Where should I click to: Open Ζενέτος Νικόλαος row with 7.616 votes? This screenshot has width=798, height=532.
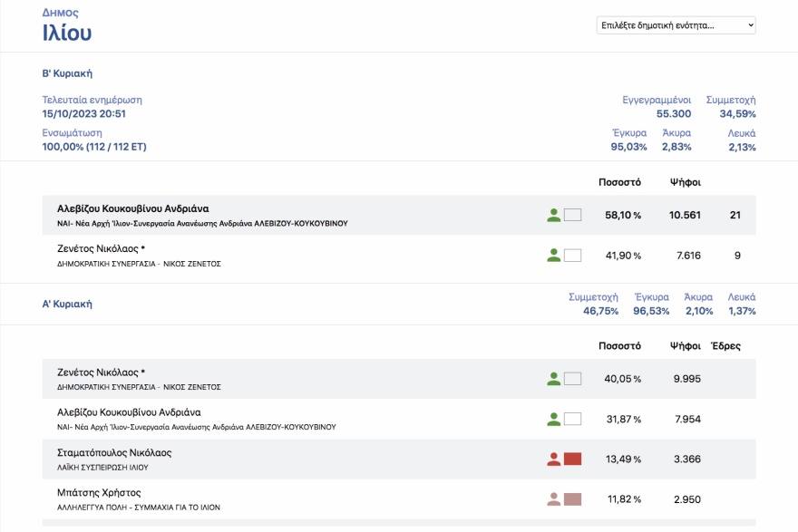(101, 248)
